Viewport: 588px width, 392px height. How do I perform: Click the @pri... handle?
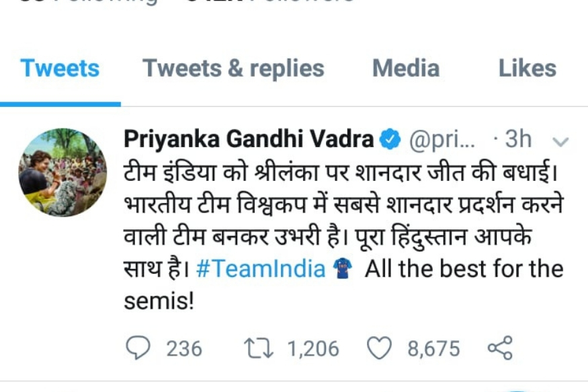(x=442, y=141)
